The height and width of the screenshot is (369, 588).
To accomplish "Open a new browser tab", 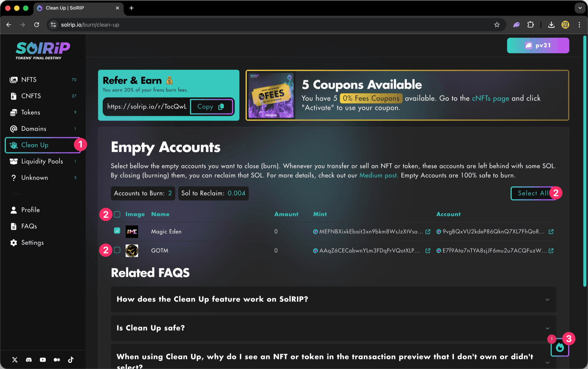I will pyautogui.click(x=131, y=8).
